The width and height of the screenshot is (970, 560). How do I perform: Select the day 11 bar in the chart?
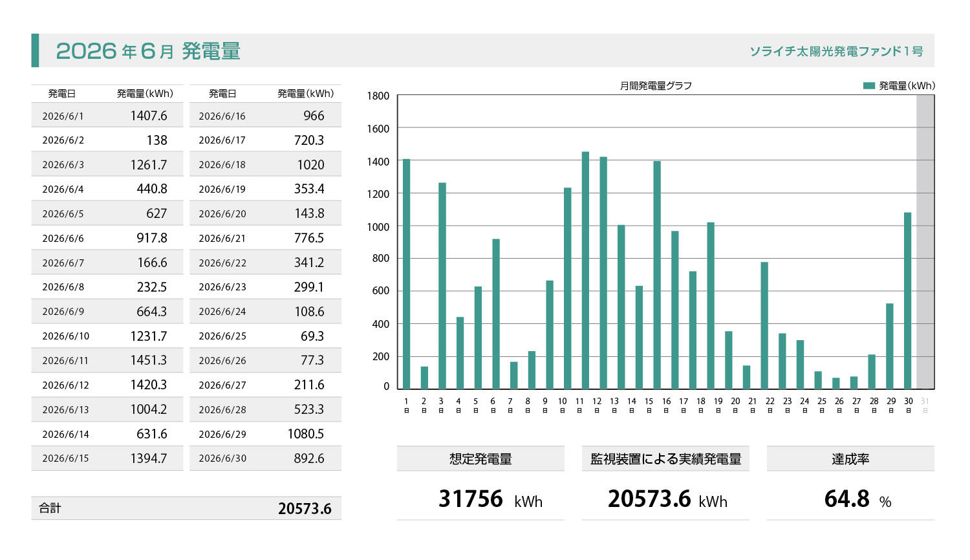[x=585, y=270]
